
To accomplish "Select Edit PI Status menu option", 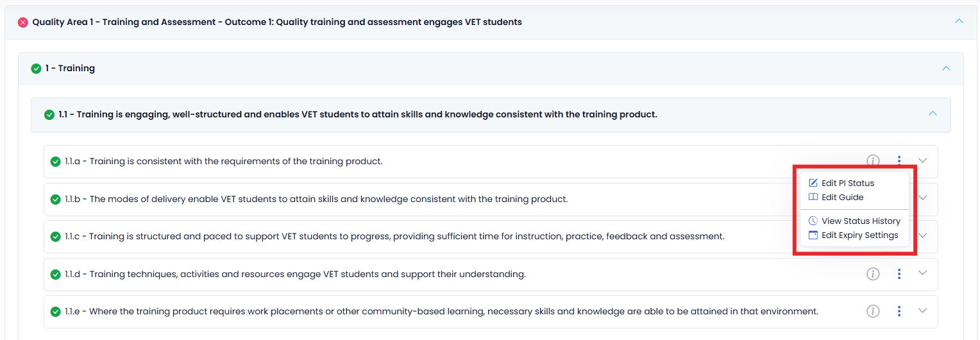I will [x=847, y=183].
